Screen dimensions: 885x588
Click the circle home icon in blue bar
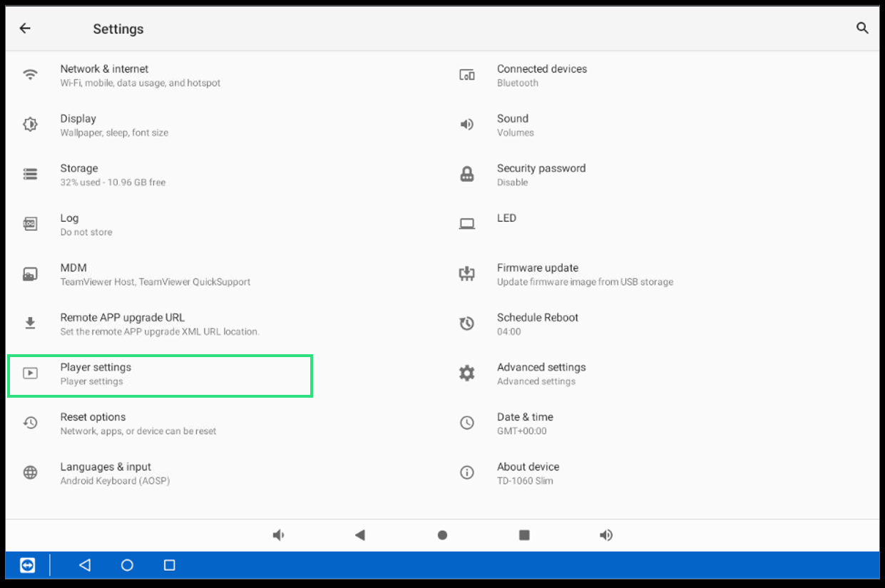(x=127, y=565)
